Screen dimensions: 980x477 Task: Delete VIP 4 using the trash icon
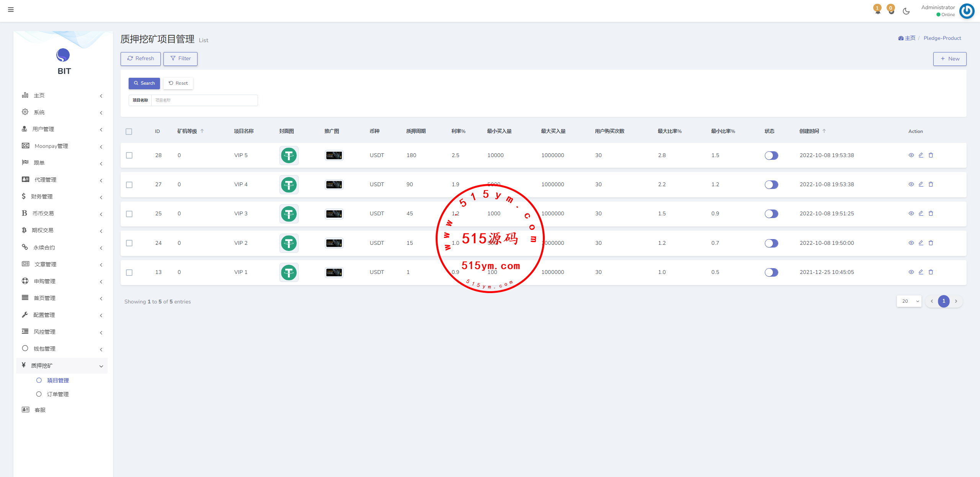point(931,184)
